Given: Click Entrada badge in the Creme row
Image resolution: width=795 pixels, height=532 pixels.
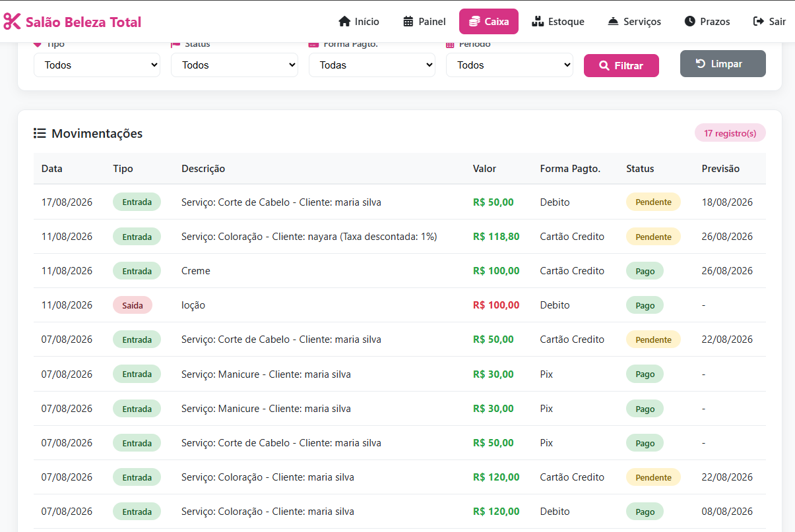Looking at the screenshot, I should coord(137,271).
